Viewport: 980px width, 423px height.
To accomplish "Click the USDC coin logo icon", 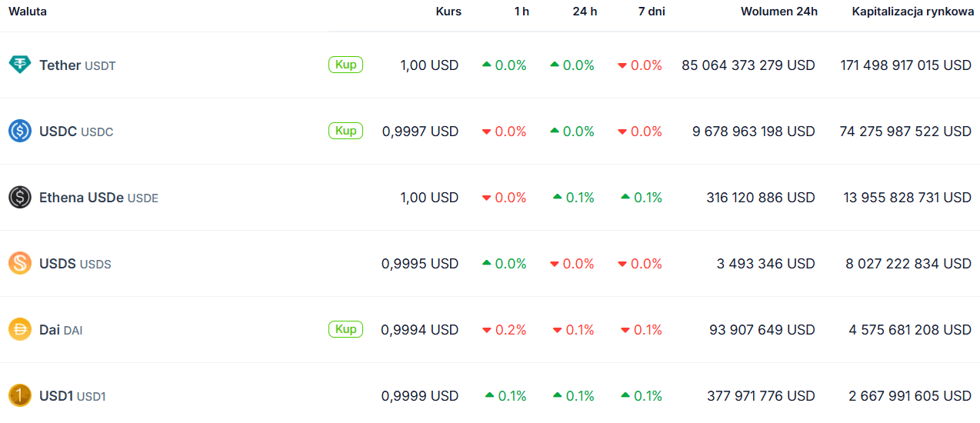I will pos(20,132).
